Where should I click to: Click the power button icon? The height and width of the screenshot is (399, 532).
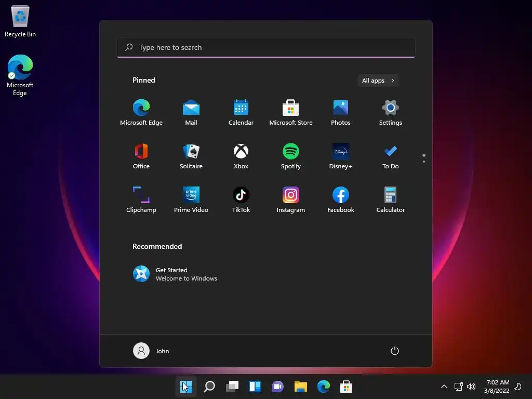coord(395,351)
